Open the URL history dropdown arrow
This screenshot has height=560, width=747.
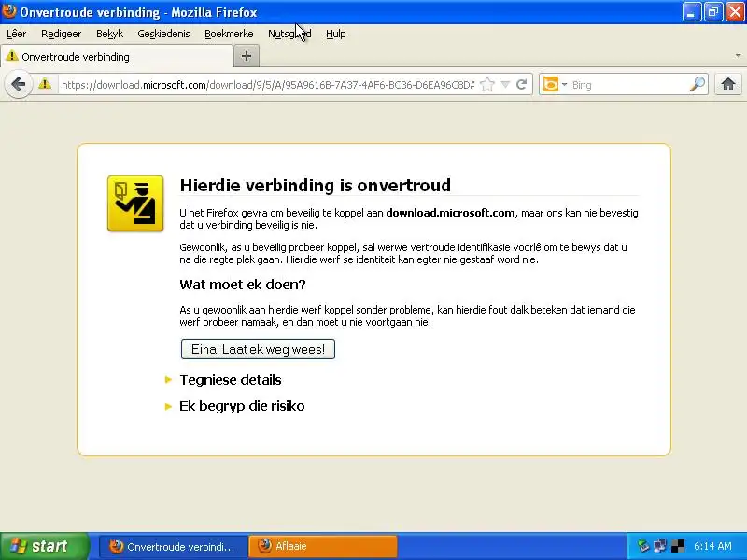coord(505,85)
